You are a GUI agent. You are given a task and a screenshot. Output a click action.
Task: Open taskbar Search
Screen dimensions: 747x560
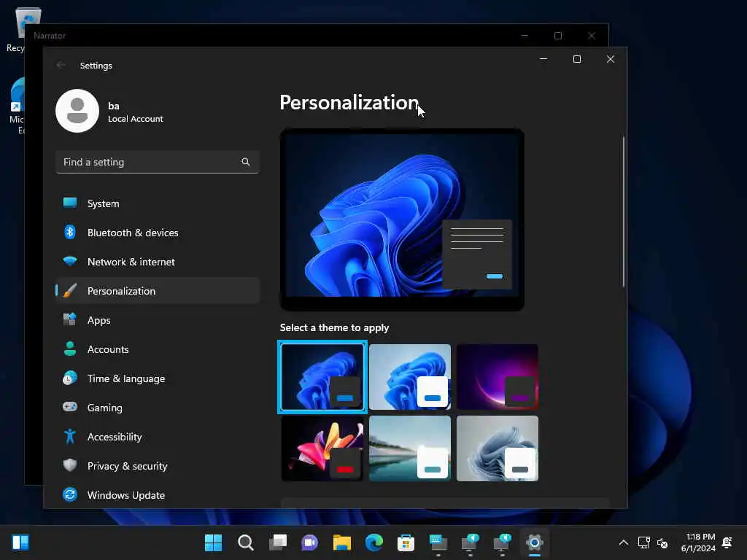(245, 542)
